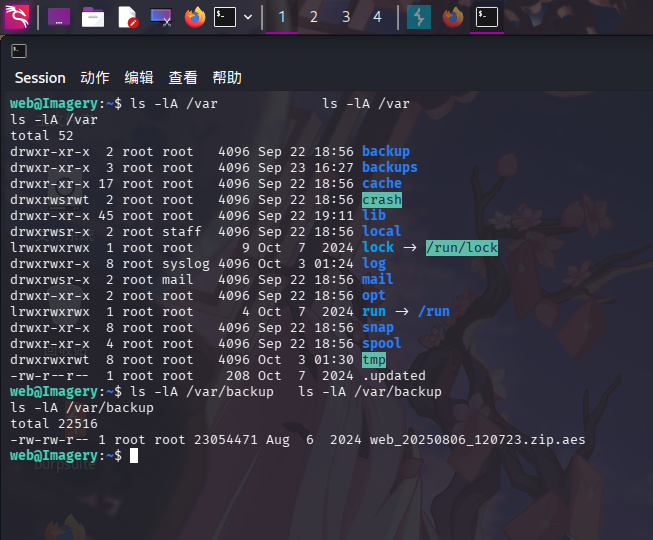Click the 'staff' group name
This screenshot has width=653, height=540.
182,231
